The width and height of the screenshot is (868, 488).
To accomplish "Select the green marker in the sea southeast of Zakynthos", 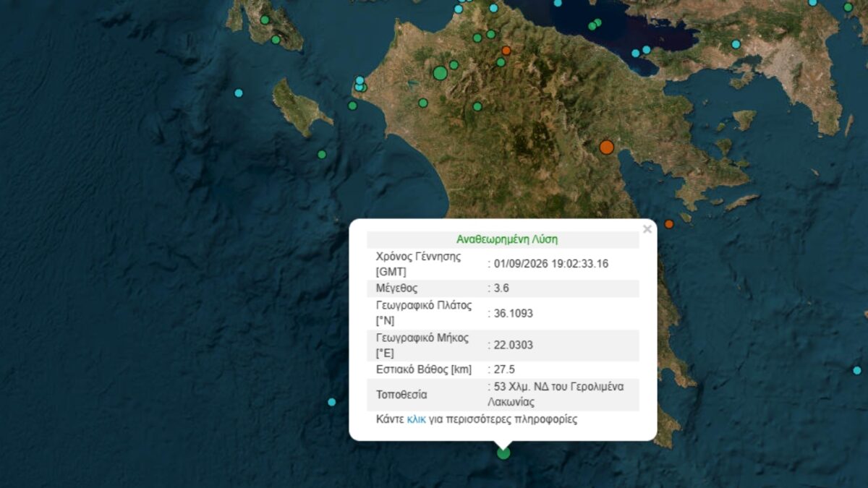I will point(322,154).
